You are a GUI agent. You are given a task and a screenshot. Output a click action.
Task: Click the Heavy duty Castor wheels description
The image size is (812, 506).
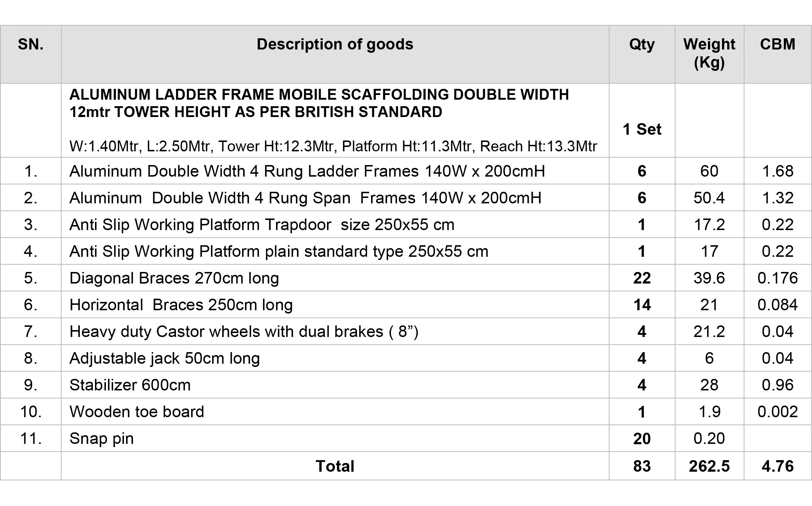(x=244, y=332)
